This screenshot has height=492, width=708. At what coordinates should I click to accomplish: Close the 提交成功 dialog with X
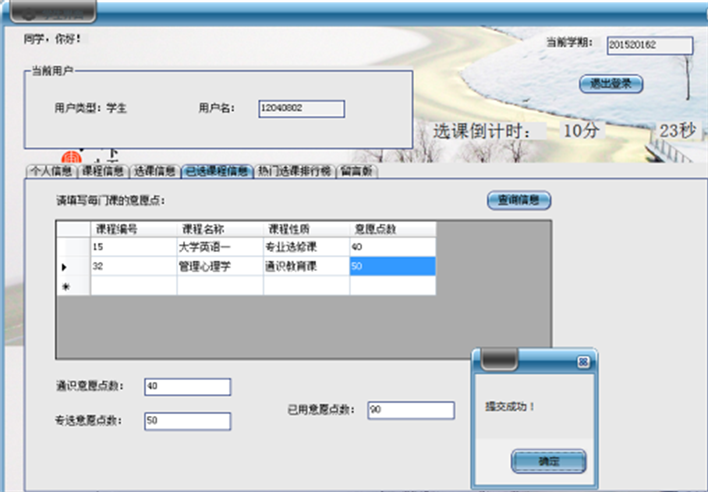coord(583,362)
